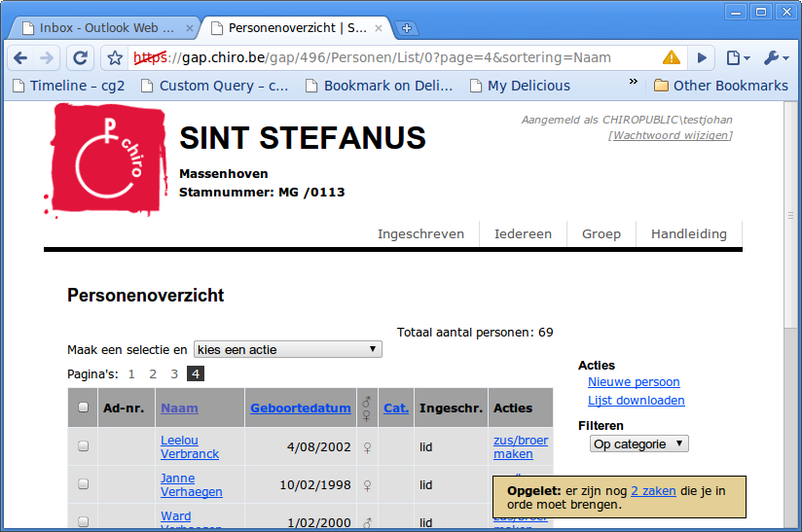Go to page 2 of the list
Image resolution: width=802 pixels, height=532 pixels.
pos(153,374)
